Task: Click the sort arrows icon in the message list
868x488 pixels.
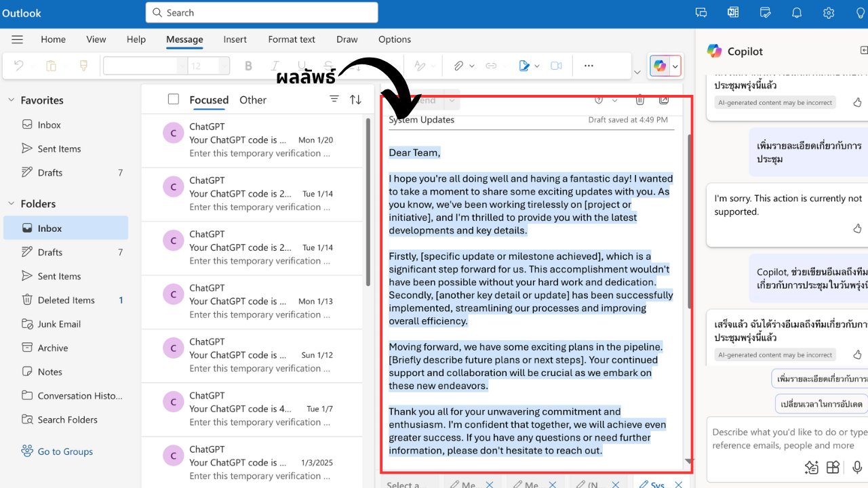Action: pyautogui.click(x=355, y=100)
